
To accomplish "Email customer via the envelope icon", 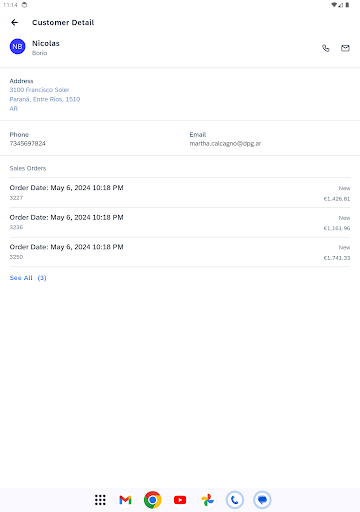I will 345,48.
